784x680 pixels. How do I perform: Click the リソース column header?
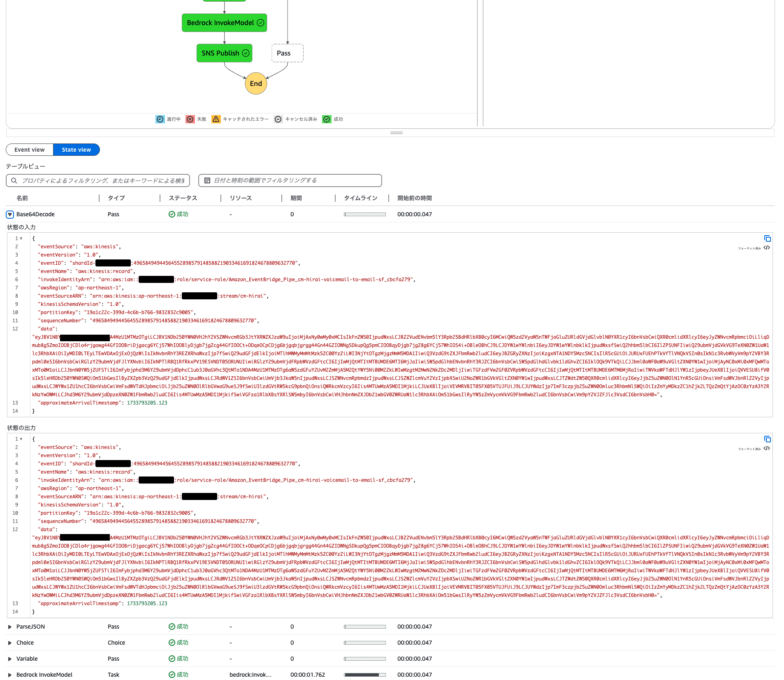point(241,198)
